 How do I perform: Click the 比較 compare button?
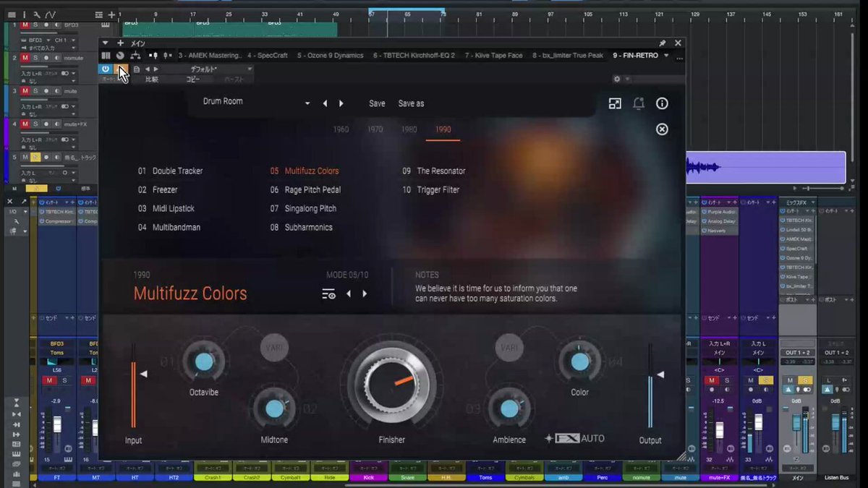pyautogui.click(x=152, y=80)
